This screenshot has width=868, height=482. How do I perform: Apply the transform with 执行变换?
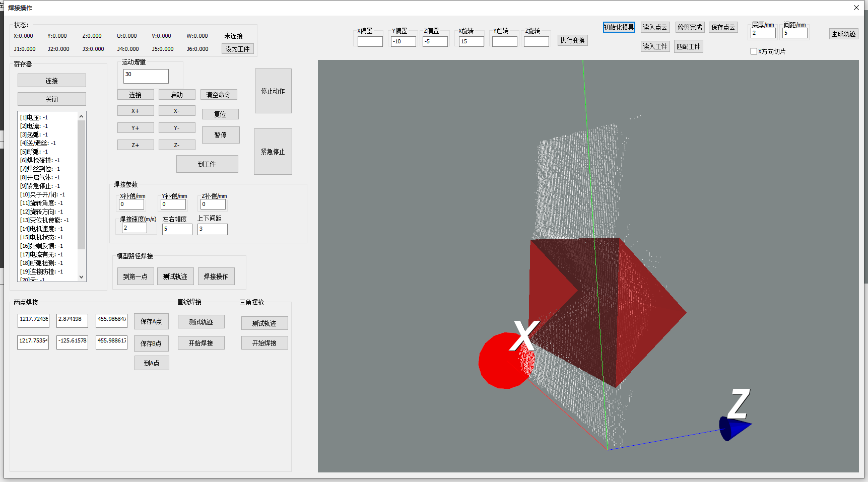[573, 40]
